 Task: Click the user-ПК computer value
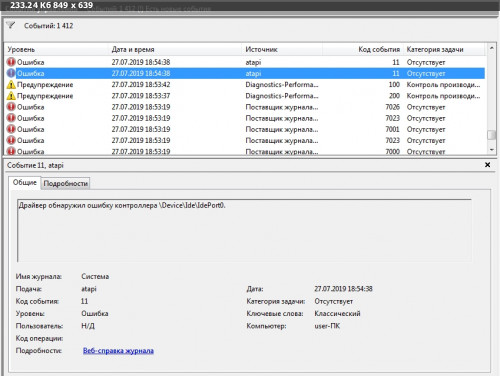click(x=327, y=326)
